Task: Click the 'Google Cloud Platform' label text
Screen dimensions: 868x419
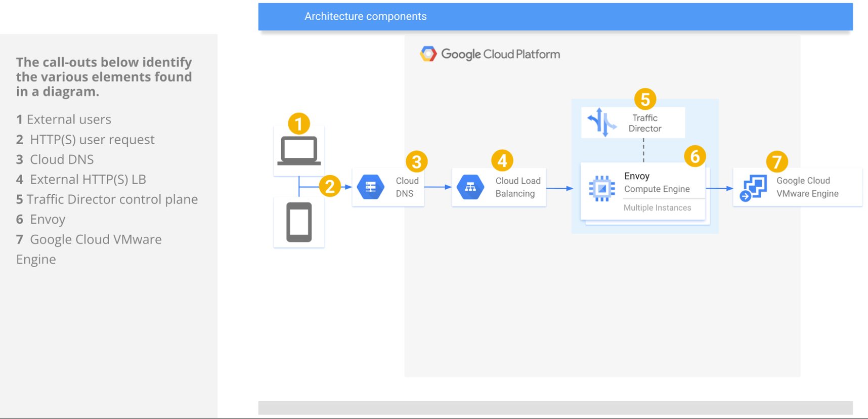Action: point(501,54)
